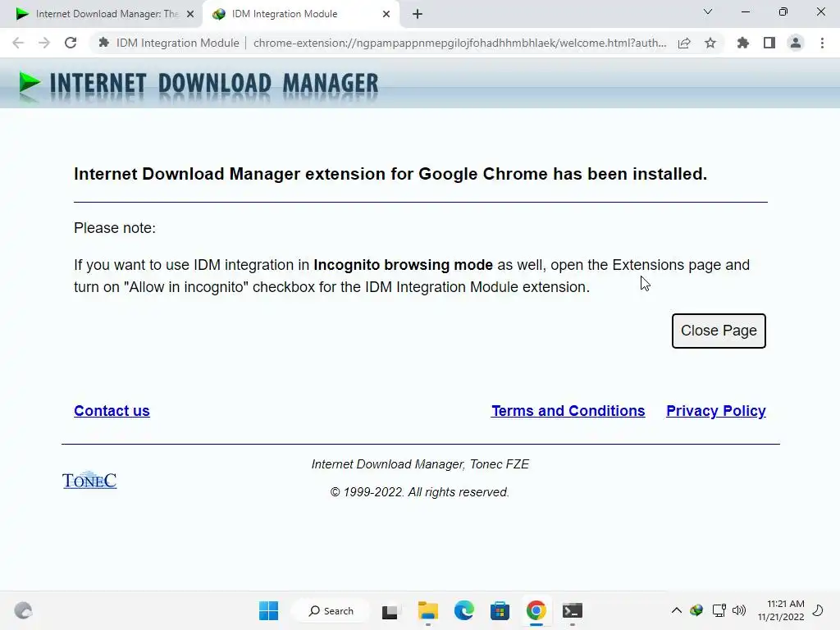Open the Privacy Policy link

(715, 411)
